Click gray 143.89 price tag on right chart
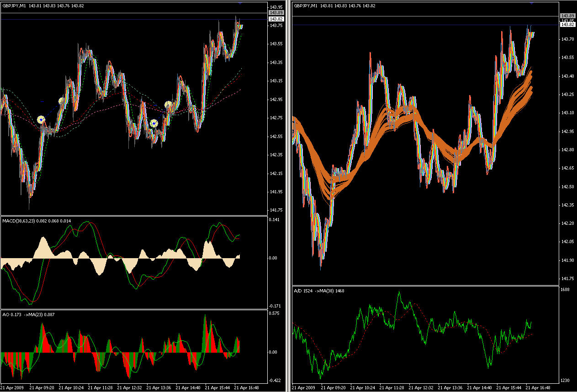The width and height of the screenshot is (577, 392). pyautogui.click(x=568, y=16)
